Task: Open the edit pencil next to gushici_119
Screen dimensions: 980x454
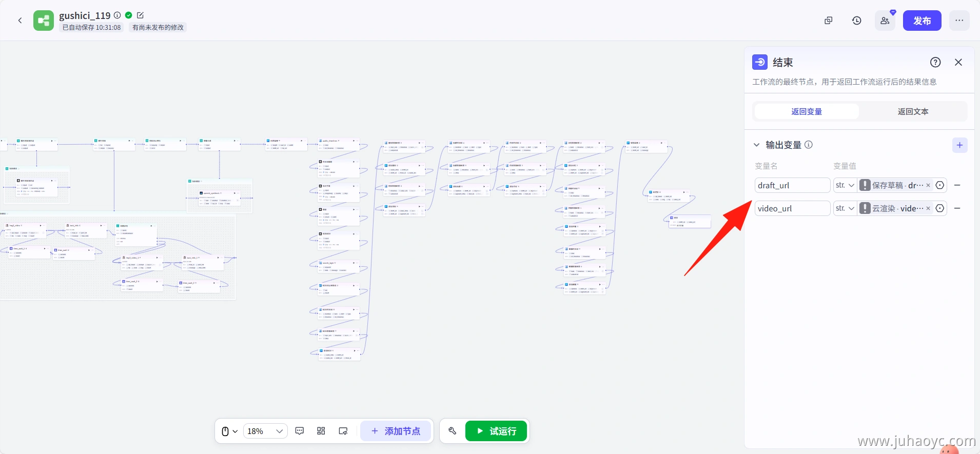Action: click(141, 15)
